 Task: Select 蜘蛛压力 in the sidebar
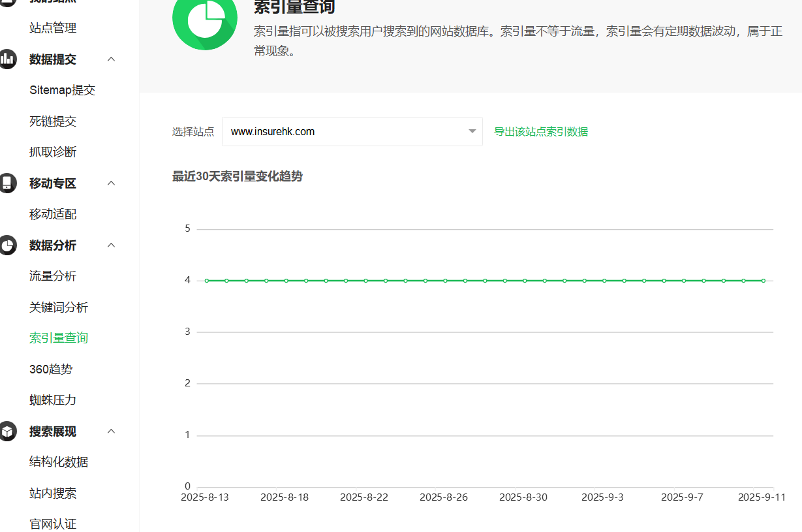[x=53, y=400]
